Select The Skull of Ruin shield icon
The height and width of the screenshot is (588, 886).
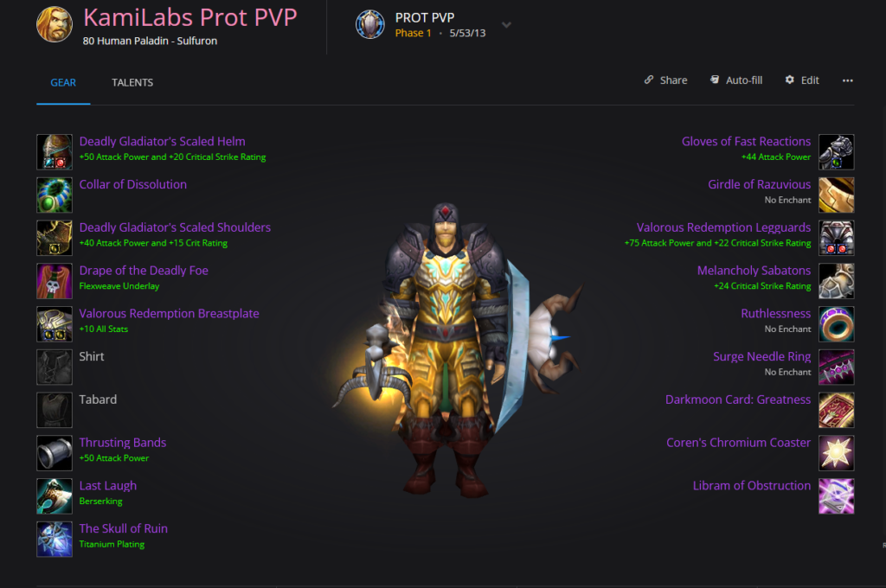tap(55, 539)
